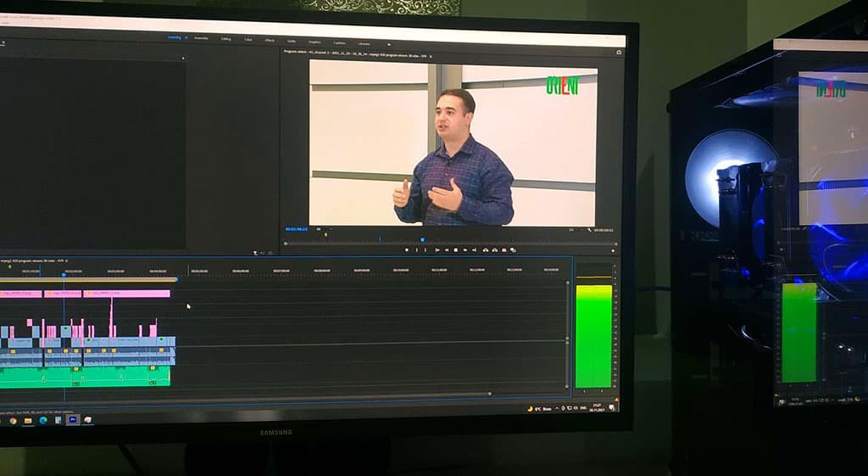Switch to the Color workspace tab
The image size is (868, 476).
click(x=248, y=39)
